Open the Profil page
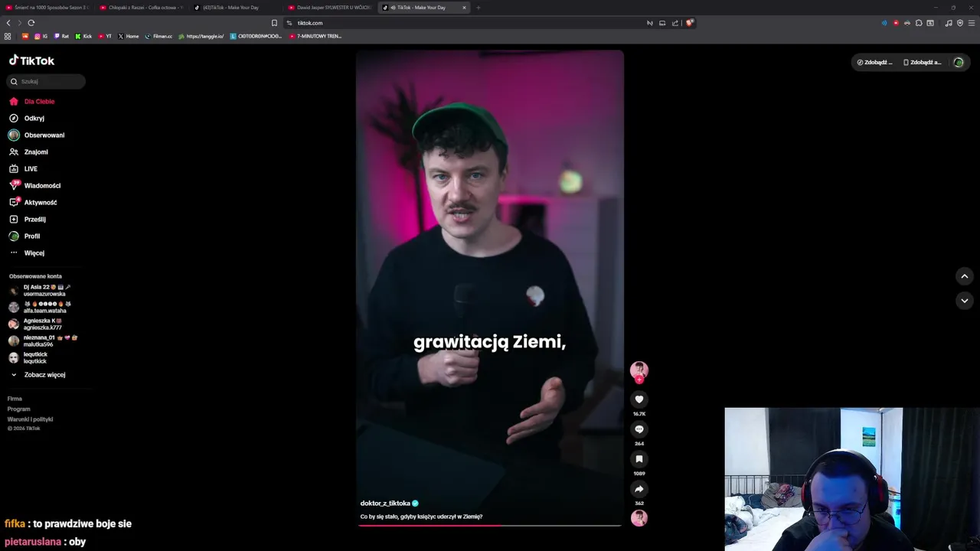The height and width of the screenshot is (551, 980). (24, 236)
